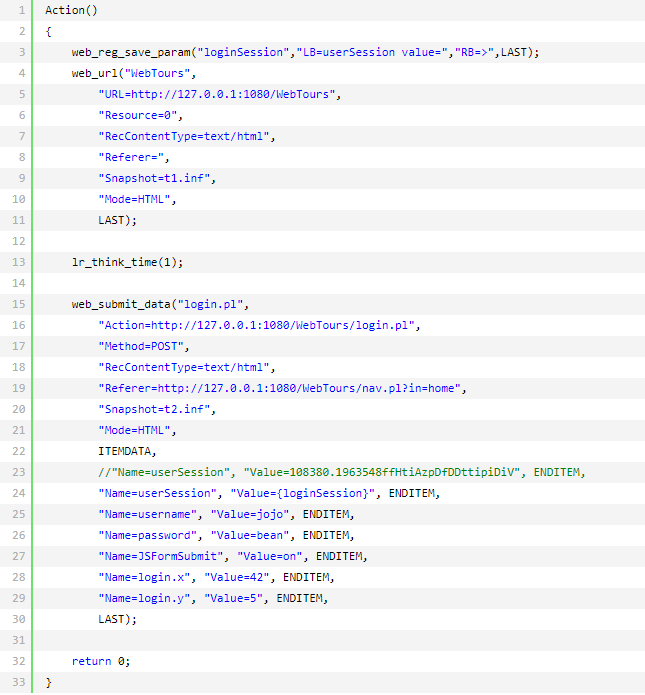
Task: Click the "Value=5" string
Action: point(233,598)
